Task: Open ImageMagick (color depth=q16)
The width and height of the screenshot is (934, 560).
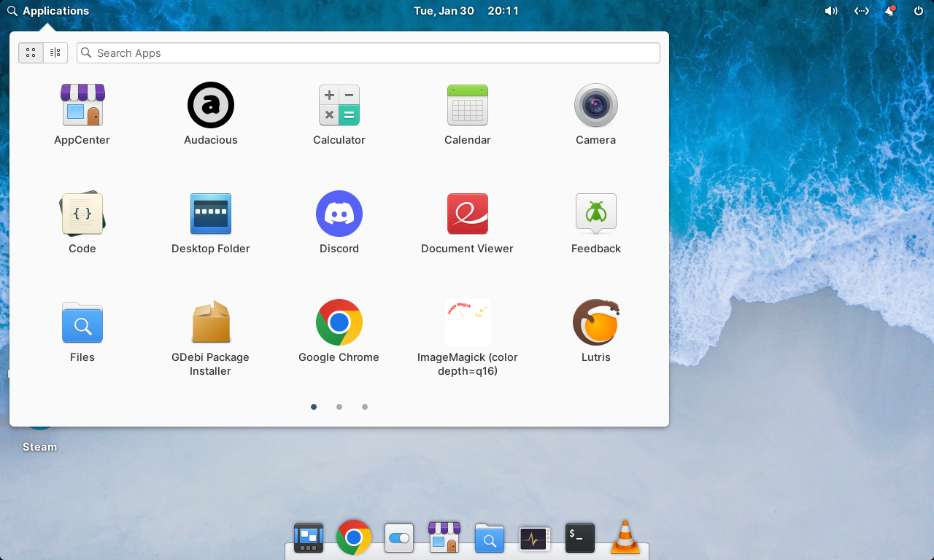Action: click(x=468, y=338)
